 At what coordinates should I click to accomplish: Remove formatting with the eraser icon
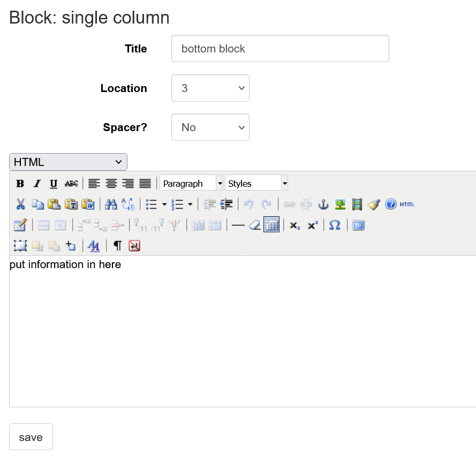254,225
